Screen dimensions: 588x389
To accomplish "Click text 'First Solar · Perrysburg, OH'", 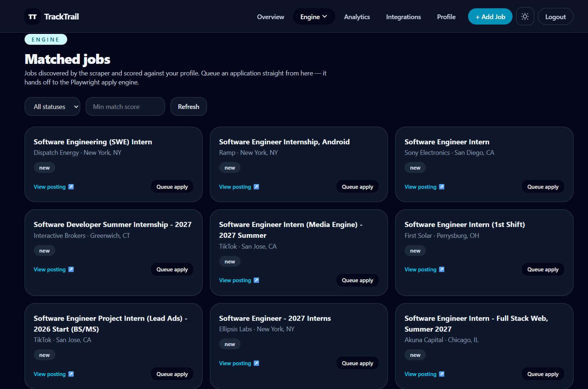I will click(442, 236).
